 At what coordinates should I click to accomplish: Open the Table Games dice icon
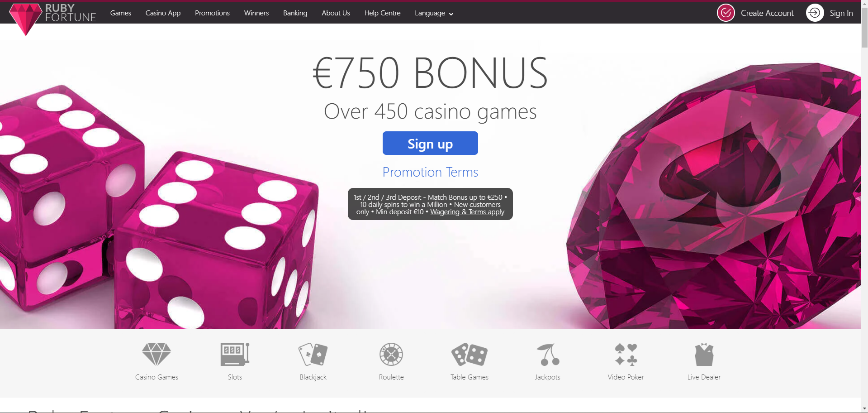click(470, 354)
